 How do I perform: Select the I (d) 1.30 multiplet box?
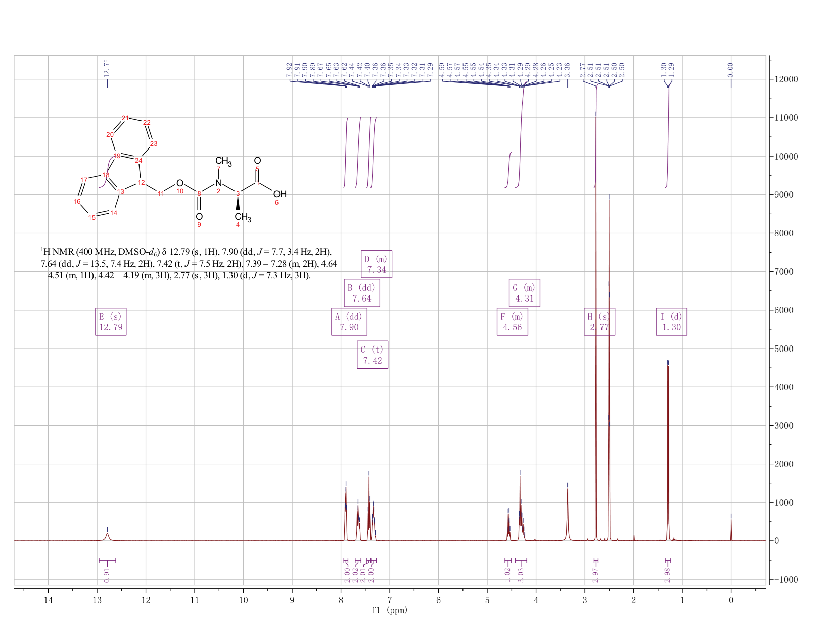coord(672,322)
